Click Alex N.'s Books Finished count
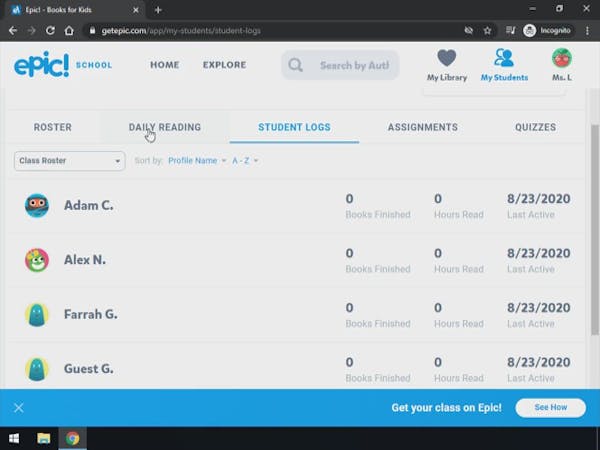Image resolution: width=600 pixels, height=450 pixels. click(349, 253)
